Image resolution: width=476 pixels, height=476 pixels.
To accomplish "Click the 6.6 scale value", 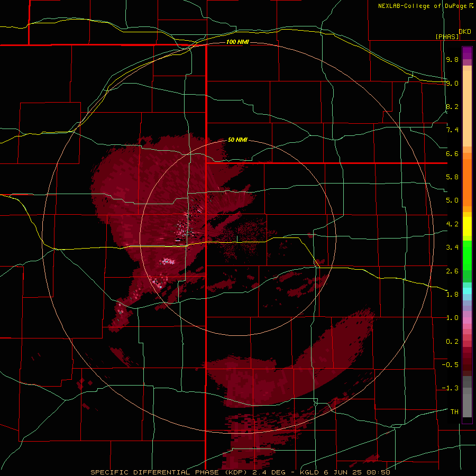I will point(452,153).
